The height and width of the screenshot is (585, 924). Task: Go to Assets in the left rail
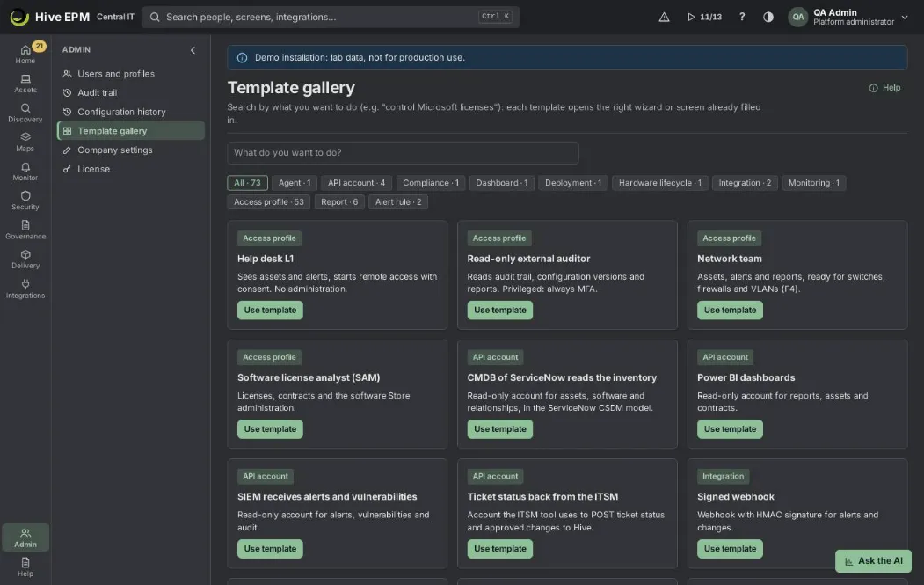tap(25, 84)
